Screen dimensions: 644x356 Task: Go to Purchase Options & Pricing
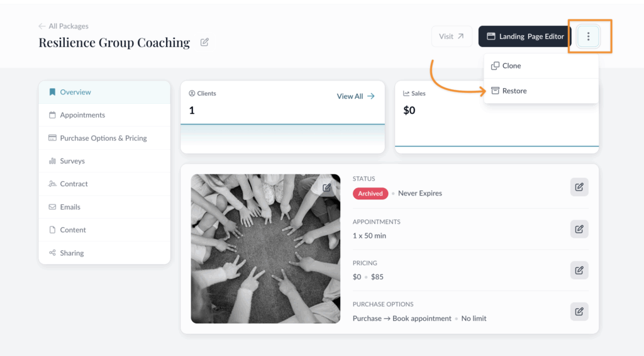(103, 138)
